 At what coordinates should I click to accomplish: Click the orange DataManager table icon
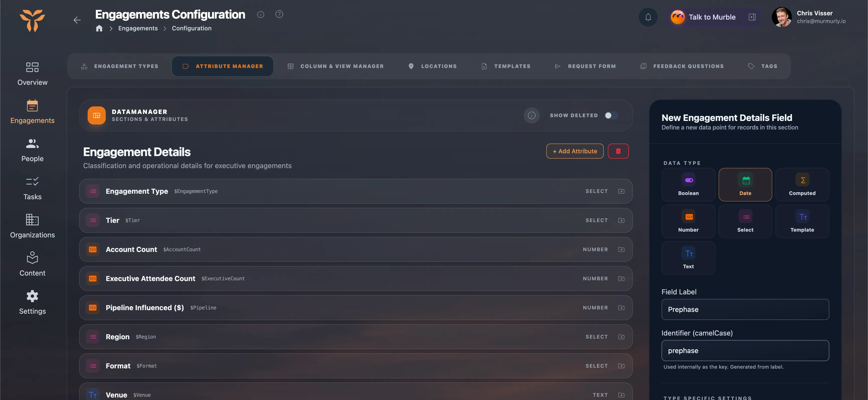coord(97,115)
